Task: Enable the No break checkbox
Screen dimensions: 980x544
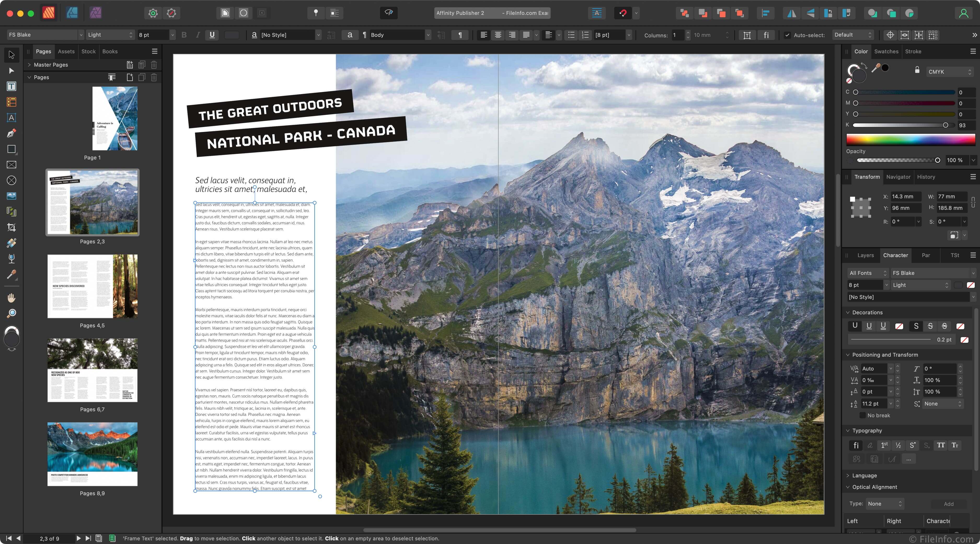Action: pyautogui.click(x=862, y=415)
